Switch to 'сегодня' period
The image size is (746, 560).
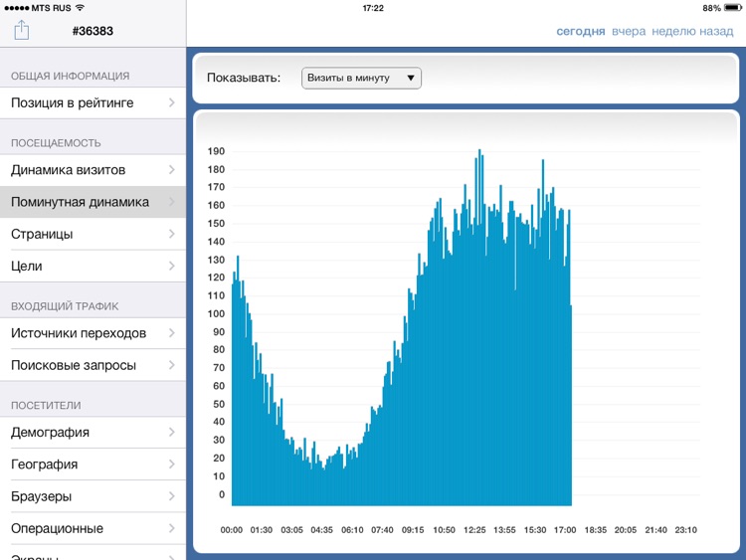pos(581,32)
